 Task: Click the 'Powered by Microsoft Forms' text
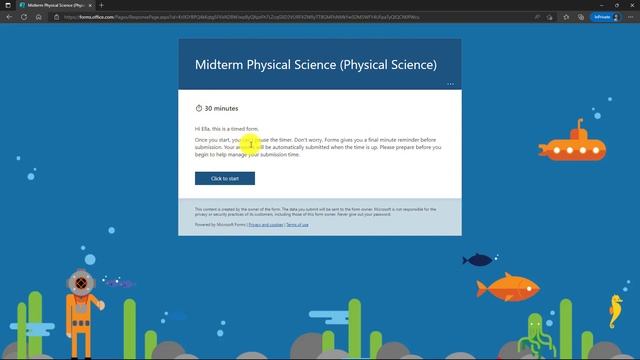pos(220,224)
